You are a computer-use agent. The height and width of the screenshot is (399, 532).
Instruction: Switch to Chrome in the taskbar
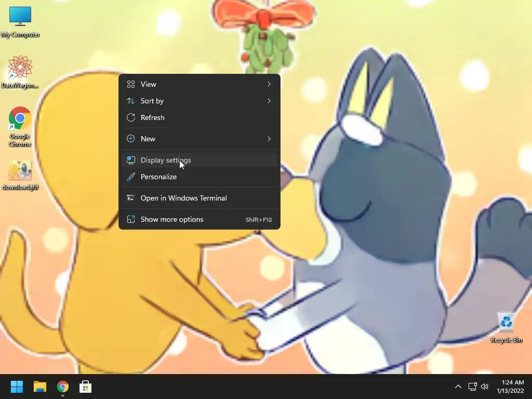point(63,387)
